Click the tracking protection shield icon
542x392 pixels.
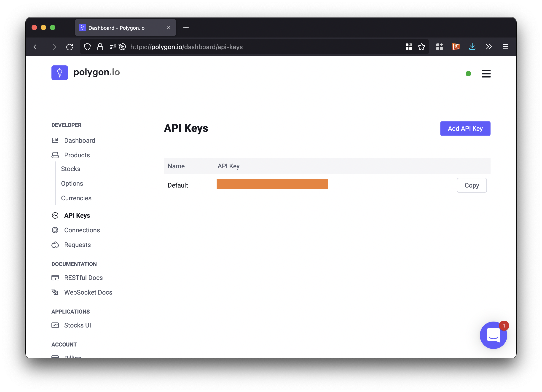click(87, 47)
